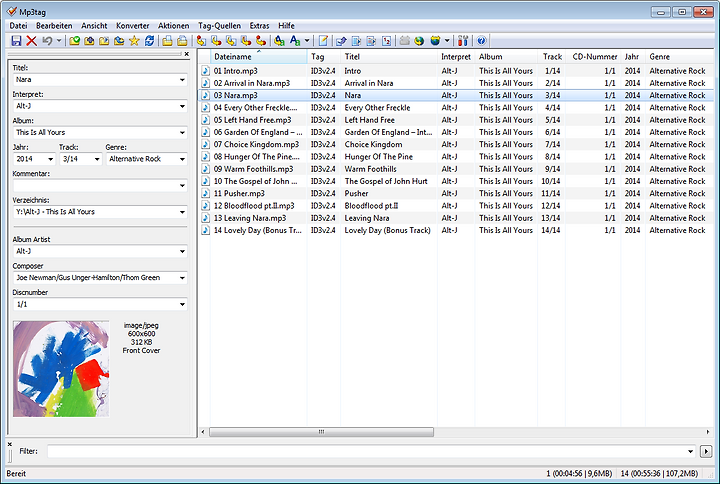Open the Aktionen menu

point(174,26)
